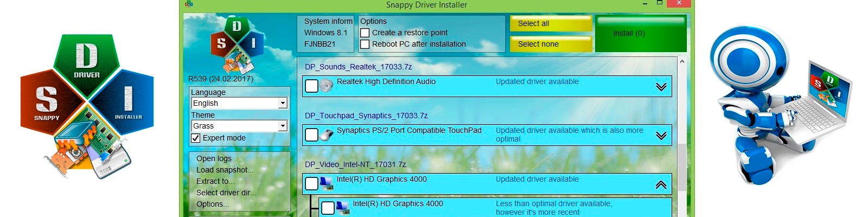Image resolution: width=868 pixels, height=217 pixels.
Task: Expand the Realtek audio driver details arrow
Action: (x=661, y=87)
